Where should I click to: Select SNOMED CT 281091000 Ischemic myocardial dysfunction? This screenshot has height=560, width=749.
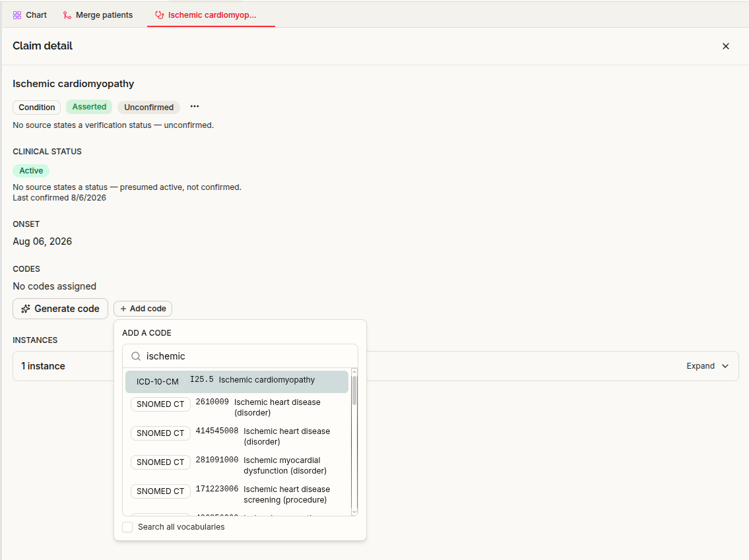coord(237,466)
